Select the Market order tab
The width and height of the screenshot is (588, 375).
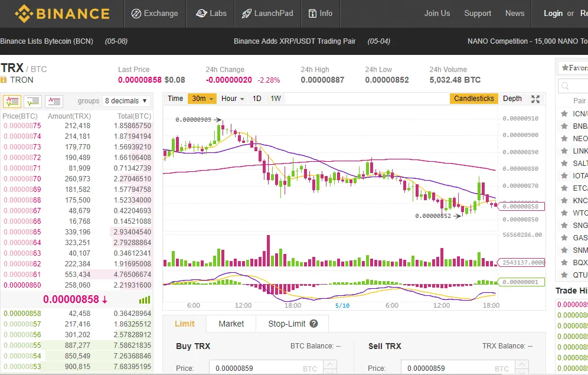(231, 324)
